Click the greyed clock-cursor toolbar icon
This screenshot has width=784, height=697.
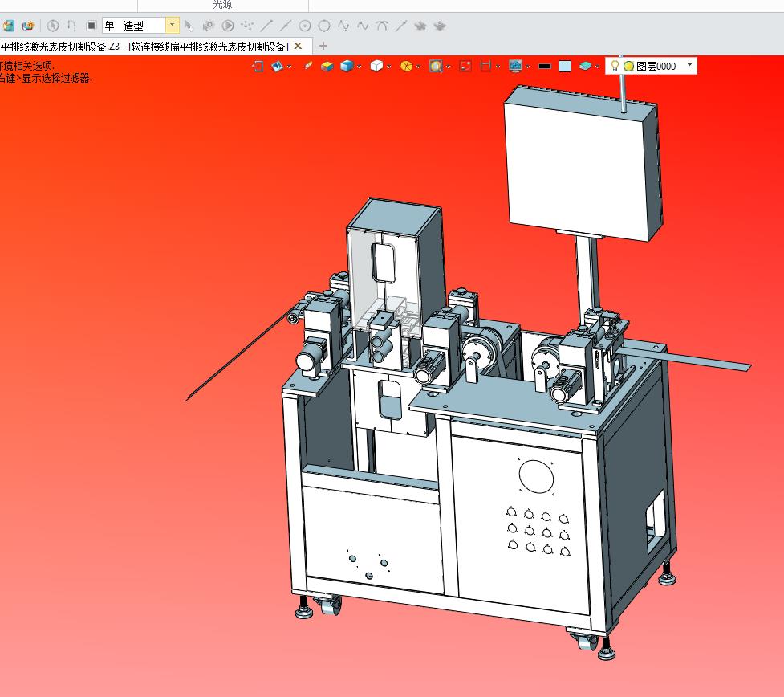pyautogui.click(x=52, y=26)
